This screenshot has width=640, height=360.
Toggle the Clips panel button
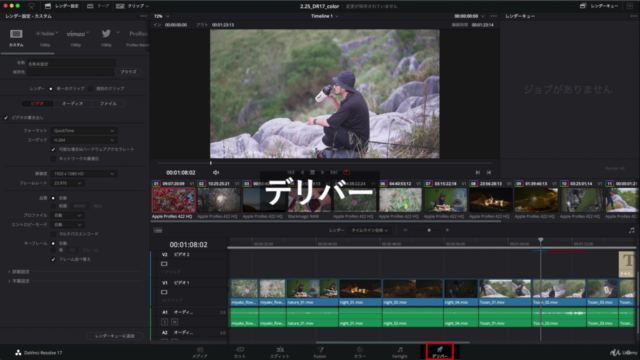[132, 6]
